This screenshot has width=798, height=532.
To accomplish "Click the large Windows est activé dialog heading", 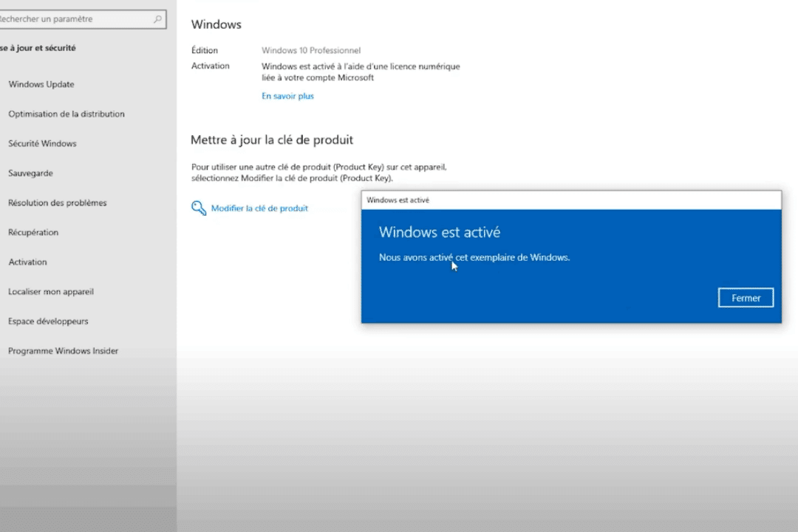I will [x=440, y=232].
